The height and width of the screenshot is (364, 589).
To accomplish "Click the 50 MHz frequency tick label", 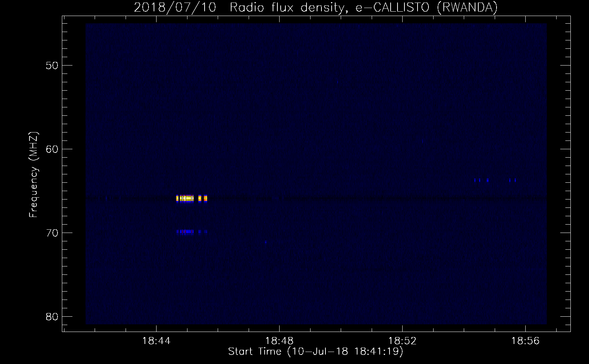I will pyautogui.click(x=52, y=66).
